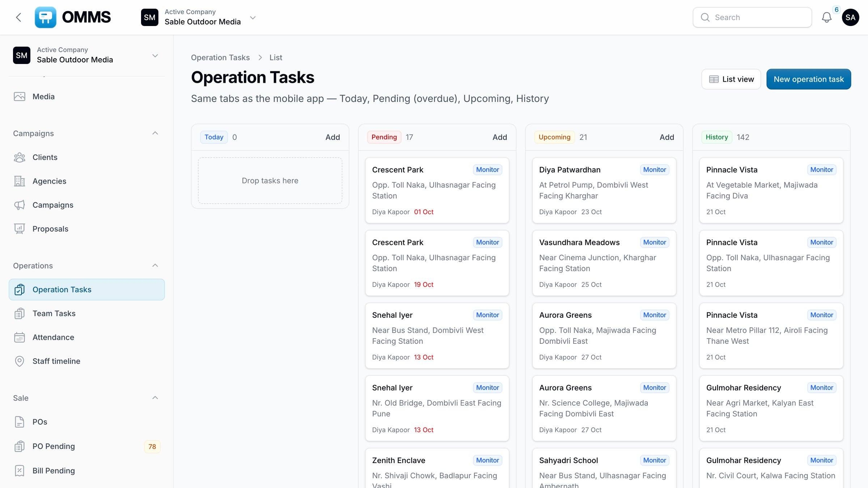This screenshot has height=488, width=868.
Task: Click New operation task button
Action: [809, 79]
